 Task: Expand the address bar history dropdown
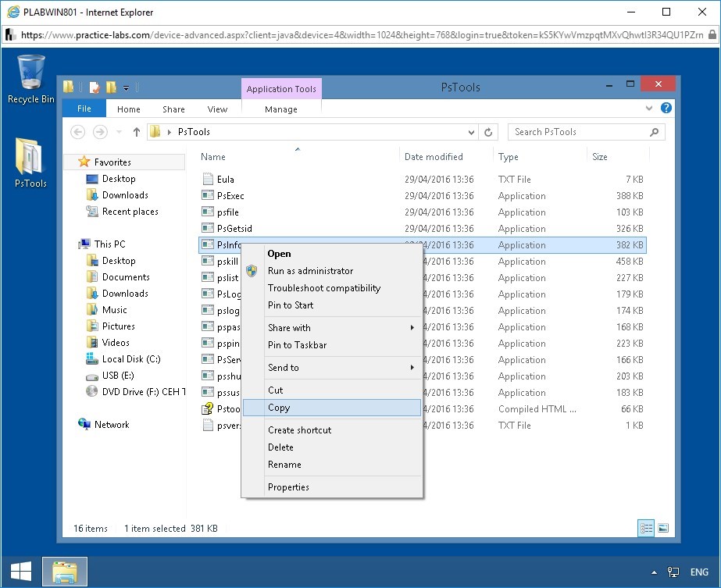point(471,132)
